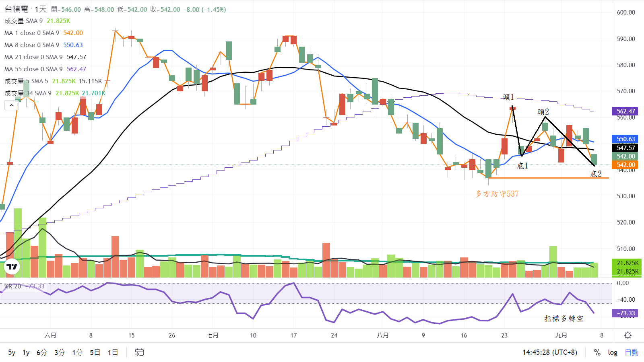Toggle percent scale mode
This screenshot has height=362, width=644.
597,352
